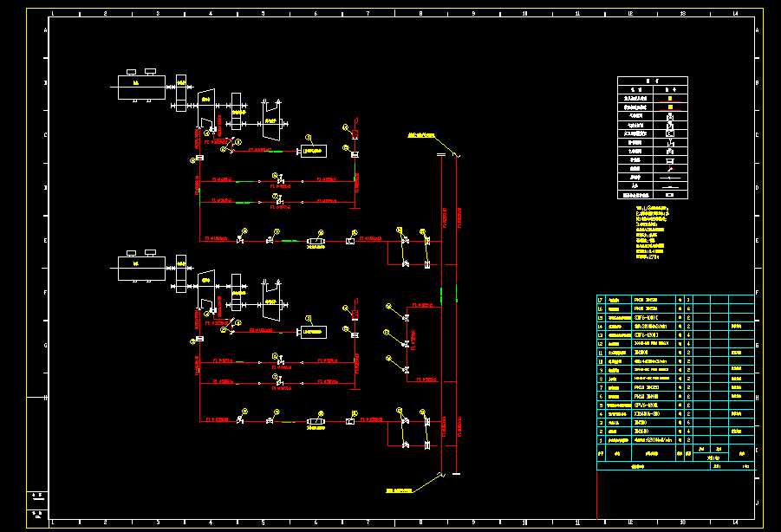Pick the first trapezoid stage of the upper train
This screenshot has height=532, width=781.
pyautogui.click(x=206, y=108)
